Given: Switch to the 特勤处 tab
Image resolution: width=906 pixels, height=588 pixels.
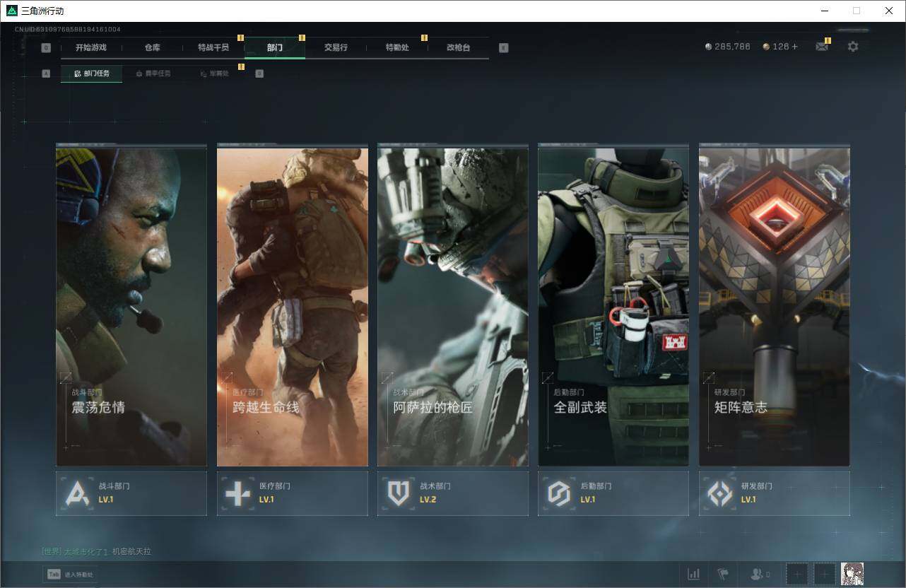Looking at the screenshot, I should click(x=396, y=47).
